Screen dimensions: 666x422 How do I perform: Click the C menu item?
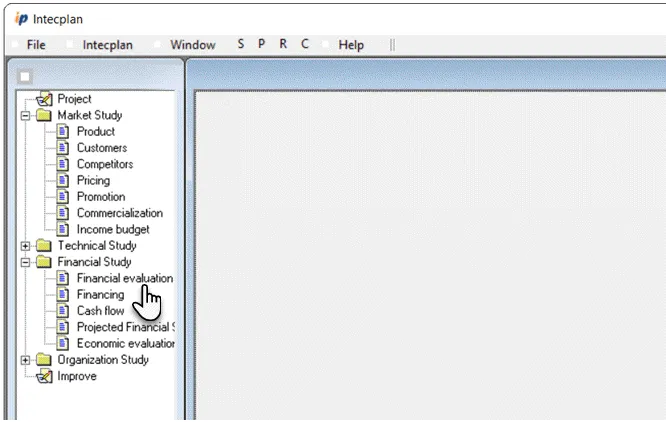(x=305, y=44)
